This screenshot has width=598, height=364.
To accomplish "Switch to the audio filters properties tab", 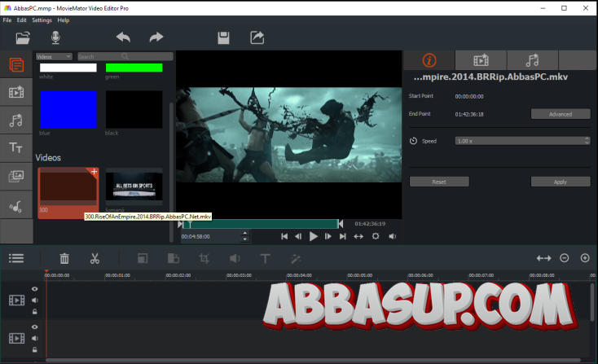I will point(532,60).
